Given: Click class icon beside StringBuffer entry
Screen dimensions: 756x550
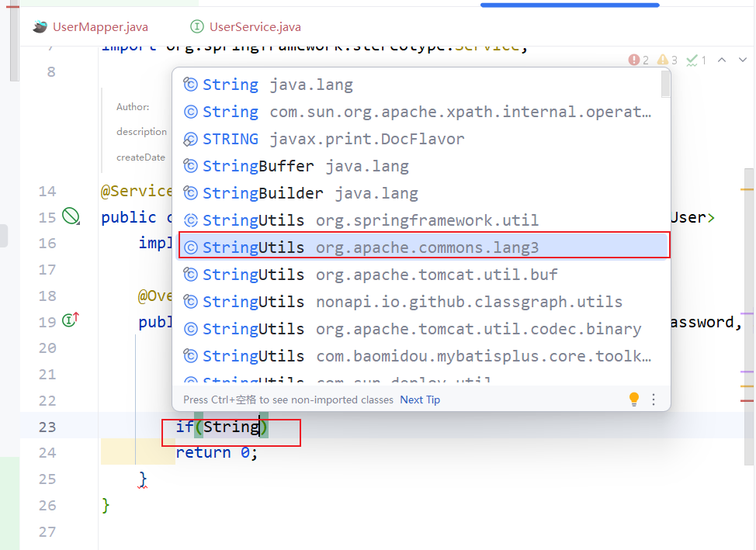Looking at the screenshot, I should tap(190, 166).
